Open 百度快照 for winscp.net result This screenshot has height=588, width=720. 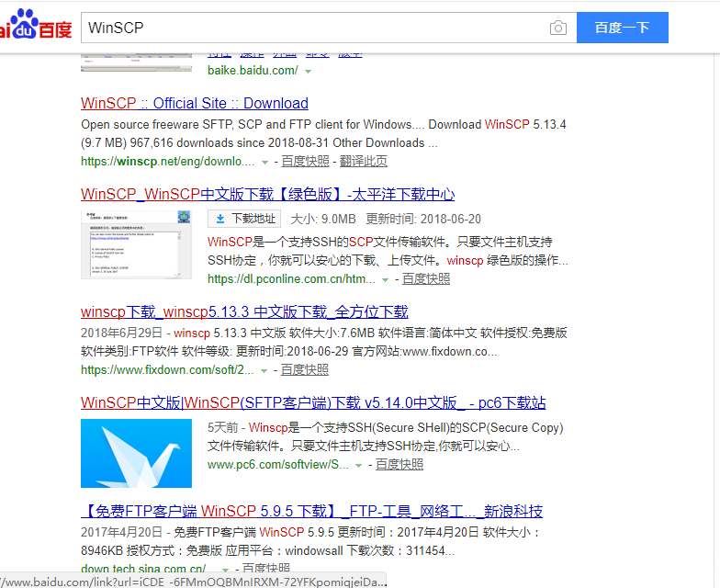pyautogui.click(x=305, y=162)
